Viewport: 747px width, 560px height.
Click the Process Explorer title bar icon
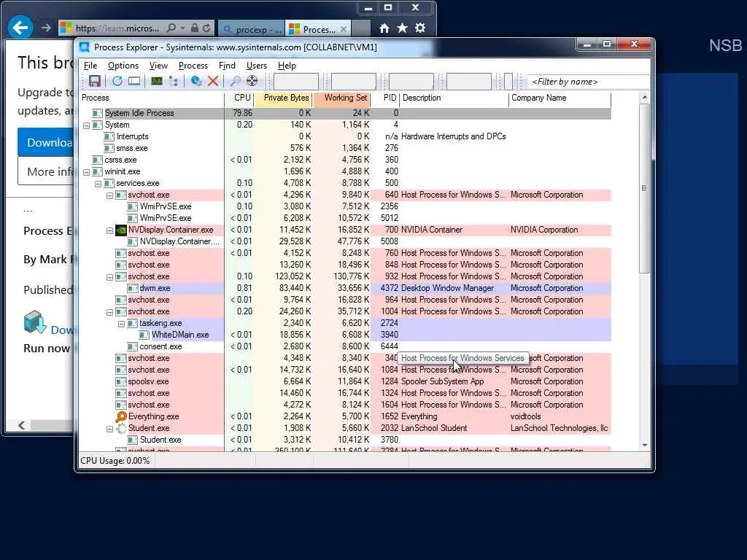pos(85,47)
